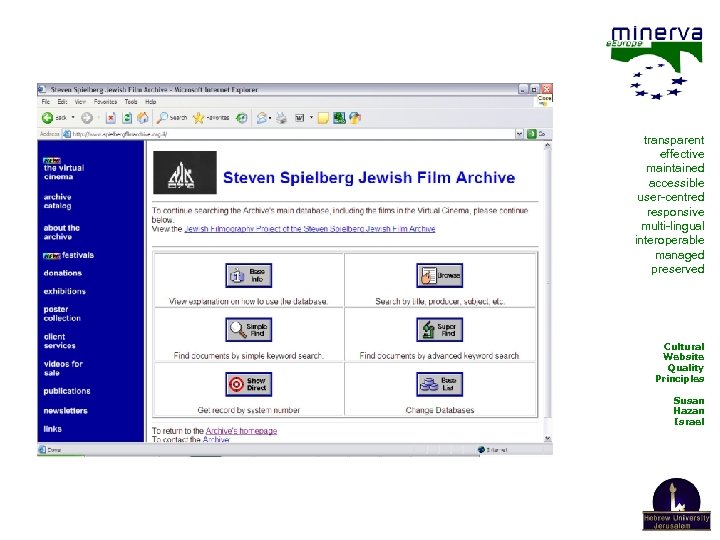Click the Minerva eEurope logo
This screenshot has width=720, height=540.
[x=654, y=62]
